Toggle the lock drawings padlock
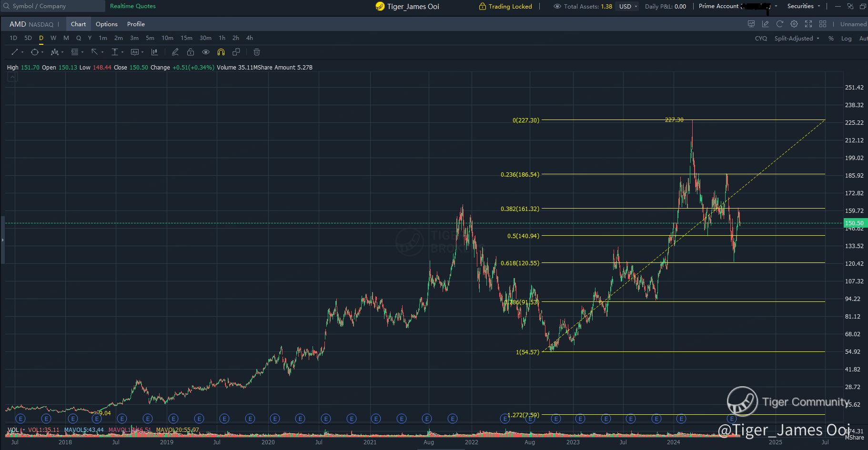This screenshot has height=450, width=868. (x=191, y=52)
